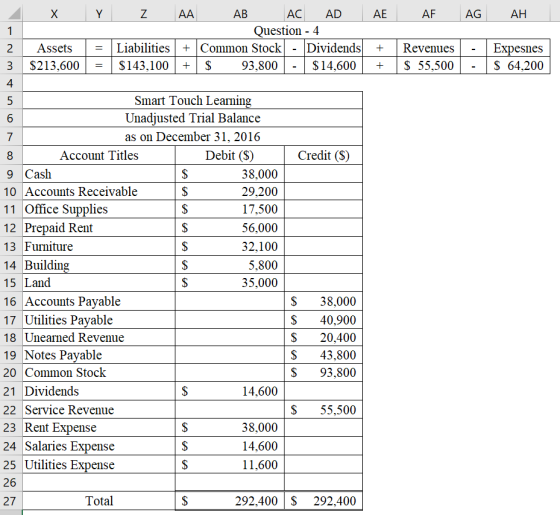Click the 35,000 debit value
This screenshot has width=560, height=515.
point(230,283)
